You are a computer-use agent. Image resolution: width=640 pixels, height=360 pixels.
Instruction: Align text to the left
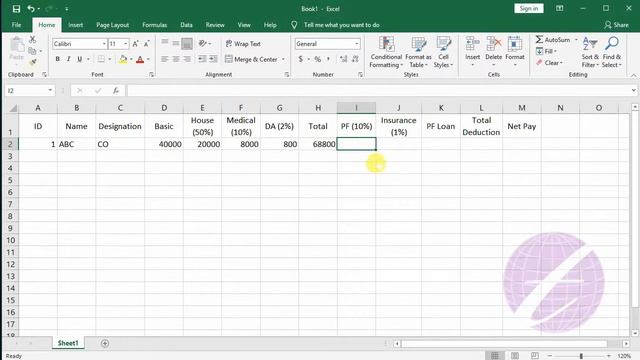click(164, 59)
